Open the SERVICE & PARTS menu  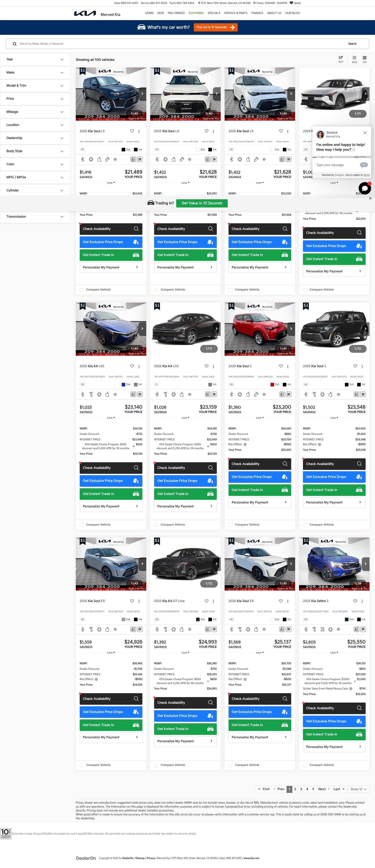pyautogui.click(x=236, y=13)
